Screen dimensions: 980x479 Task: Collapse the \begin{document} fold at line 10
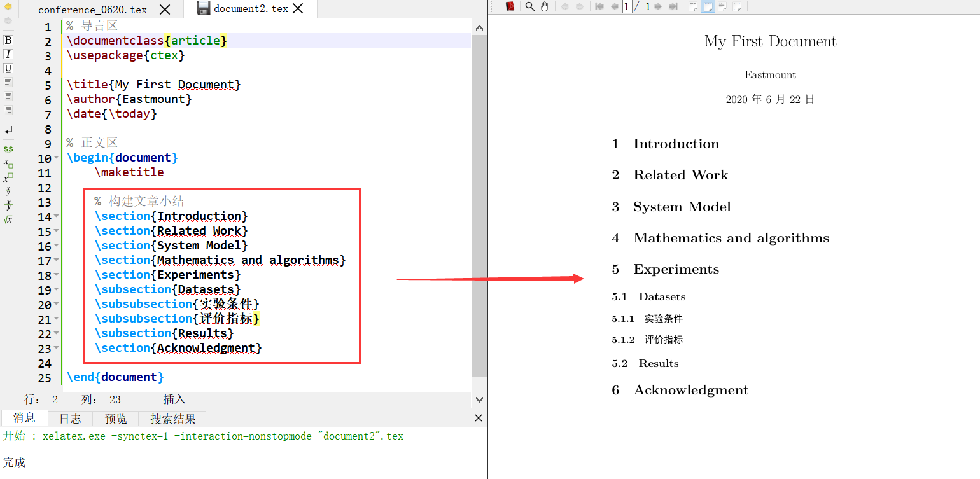tap(57, 158)
